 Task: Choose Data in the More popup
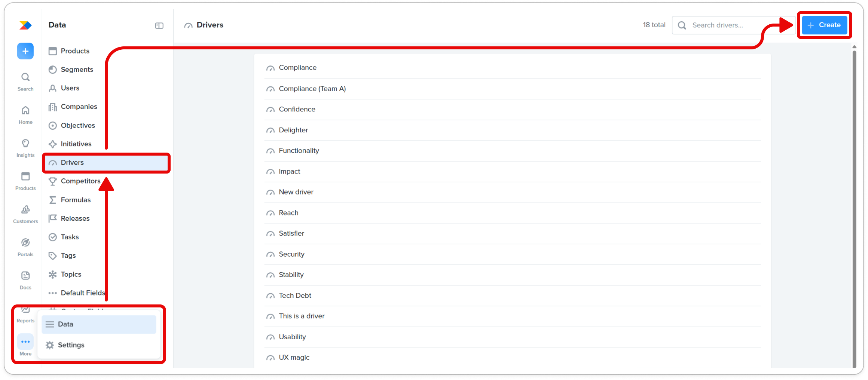[x=99, y=324]
